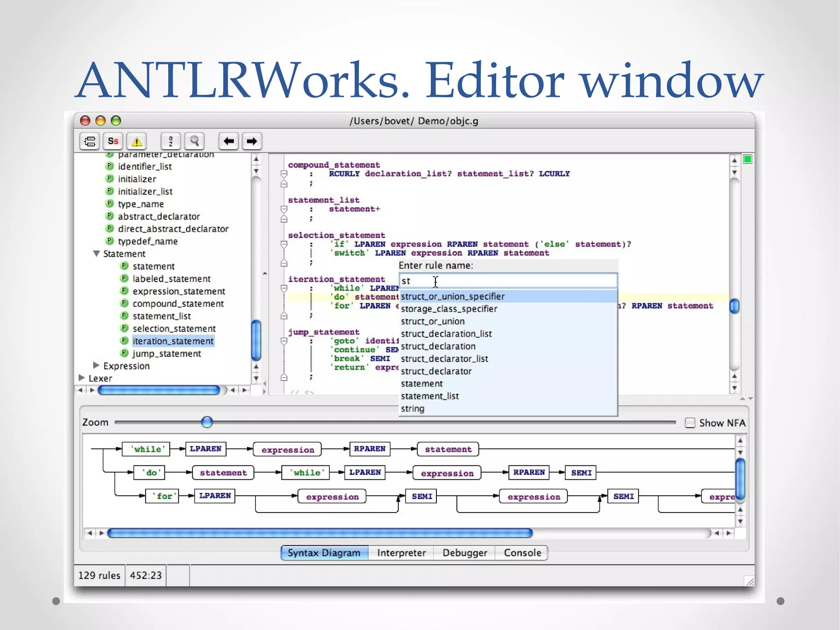This screenshot has height=630, width=840.
Task: Click the magnifier find toolbar icon
Action: pyautogui.click(x=194, y=141)
